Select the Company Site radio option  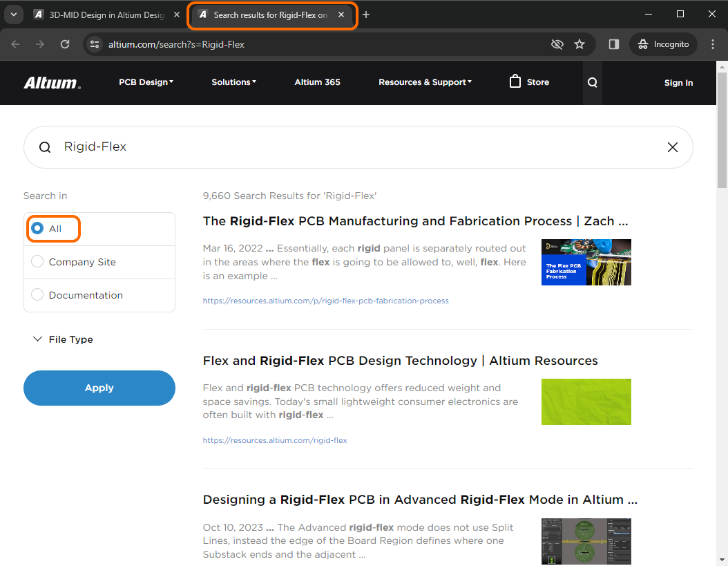37,262
